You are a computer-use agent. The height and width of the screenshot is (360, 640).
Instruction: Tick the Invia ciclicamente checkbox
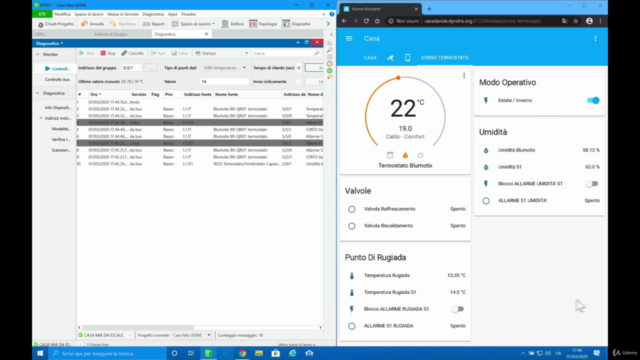(x=298, y=82)
